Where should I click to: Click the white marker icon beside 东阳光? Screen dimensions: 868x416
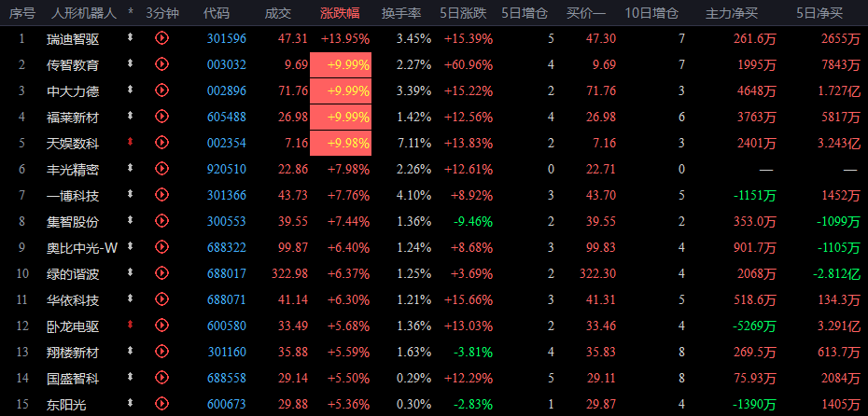pos(131,403)
